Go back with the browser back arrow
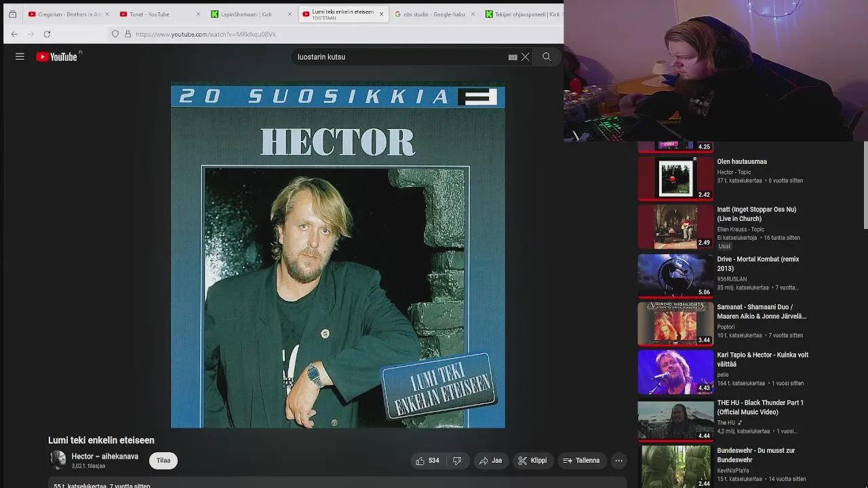 coord(14,34)
